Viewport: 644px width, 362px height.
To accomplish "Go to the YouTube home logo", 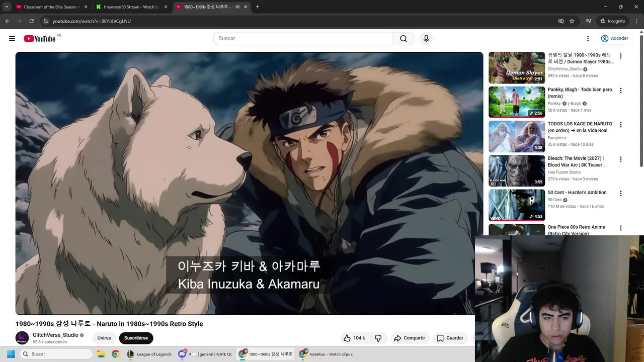I will [x=39, y=39].
